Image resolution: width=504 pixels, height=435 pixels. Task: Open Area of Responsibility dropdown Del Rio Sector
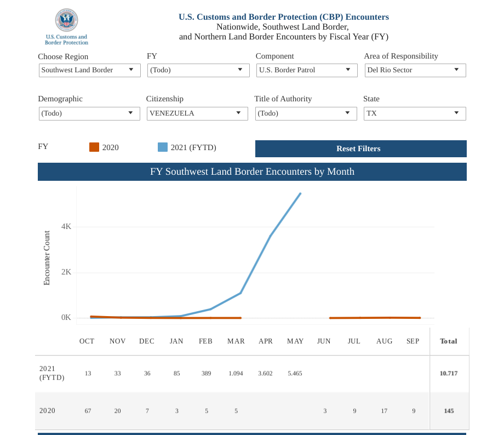[415, 70]
